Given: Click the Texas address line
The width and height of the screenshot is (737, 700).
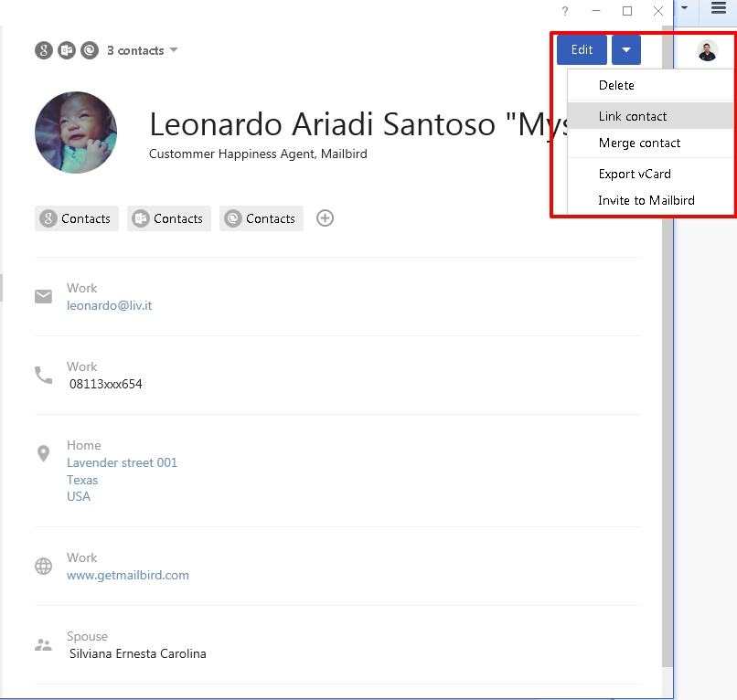Looking at the screenshot, I should [x=82, y=480].
